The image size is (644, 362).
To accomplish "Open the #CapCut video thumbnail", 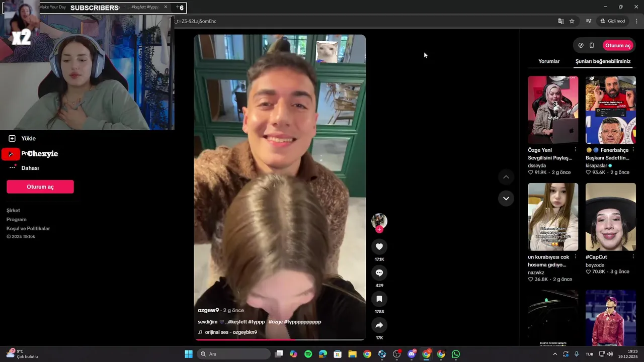I will coord(611,217).
